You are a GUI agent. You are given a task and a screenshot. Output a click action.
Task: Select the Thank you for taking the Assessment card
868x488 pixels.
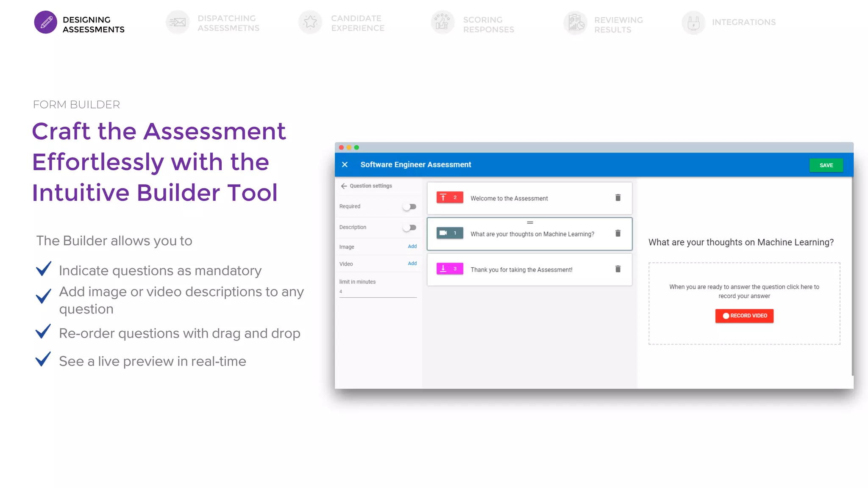point(529,269)
